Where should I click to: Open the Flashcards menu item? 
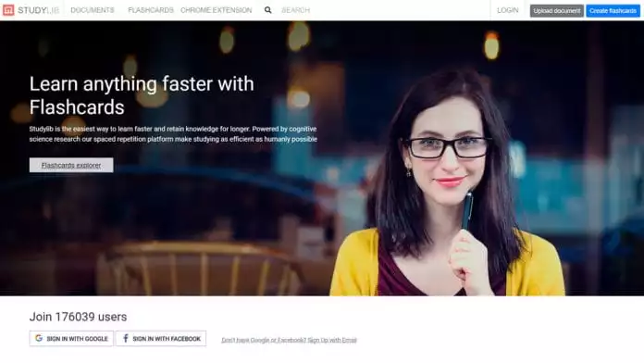click(x=151, y=10)
